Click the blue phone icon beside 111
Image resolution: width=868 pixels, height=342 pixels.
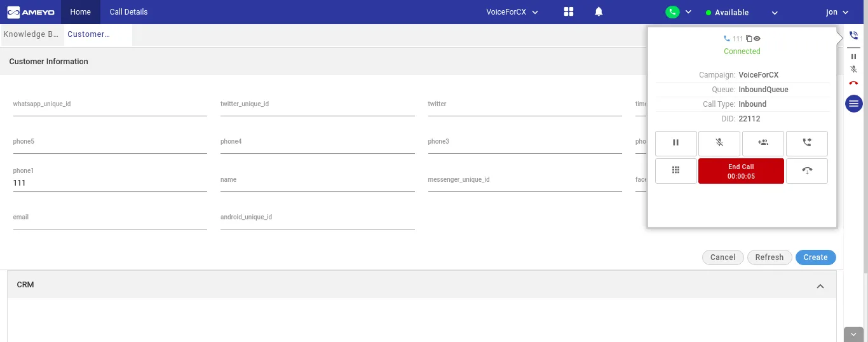[727, 39]
